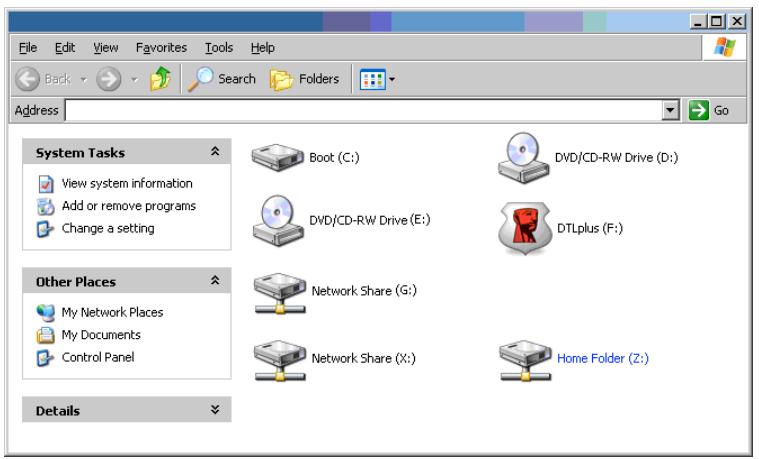Screen dimensions: 759x459
Task: Open the Search magnifier tool
Action: (201, 78)
